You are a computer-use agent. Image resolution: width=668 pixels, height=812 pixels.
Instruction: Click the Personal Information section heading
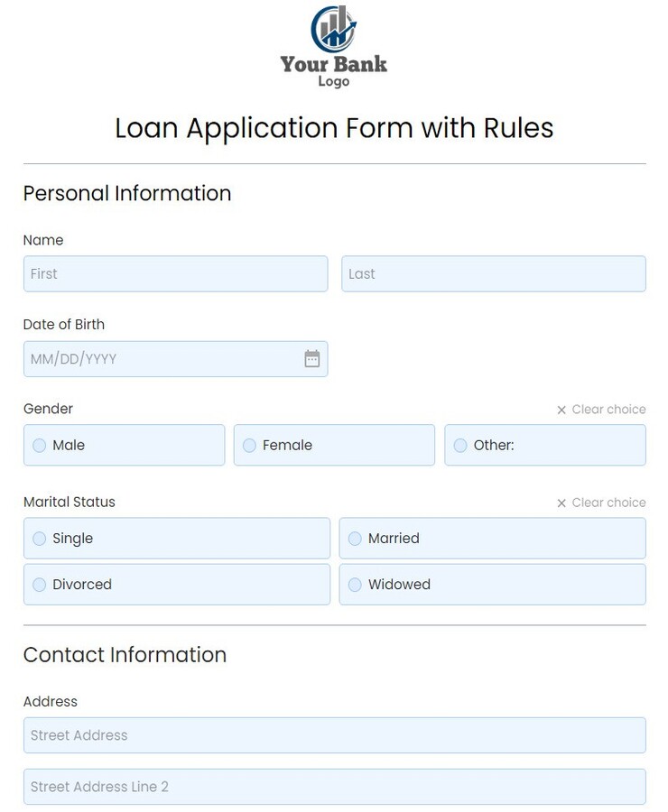[127, 193]
